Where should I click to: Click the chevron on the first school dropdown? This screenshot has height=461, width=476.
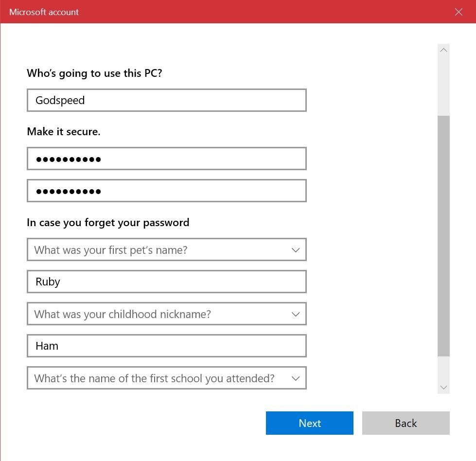pos(296,378)
